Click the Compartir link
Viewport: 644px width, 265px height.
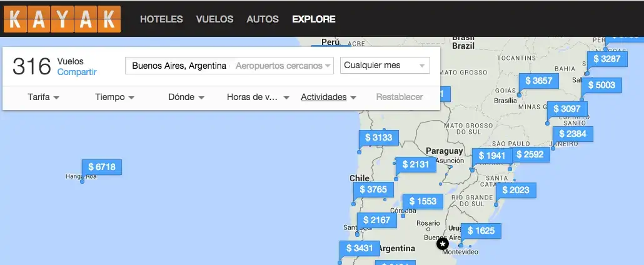point(77,72)
